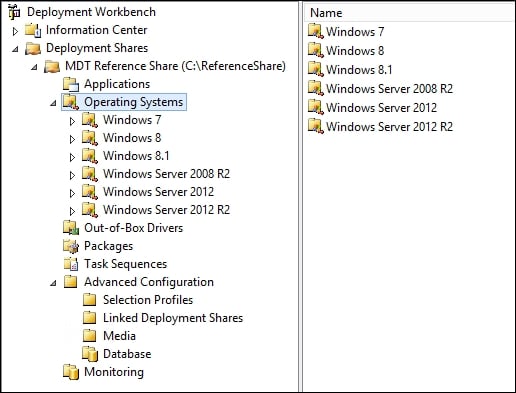Collapse the Operating Systems node
Image resolution: width=516 pixels, height=393 pixels.
(x=53, y=103)
